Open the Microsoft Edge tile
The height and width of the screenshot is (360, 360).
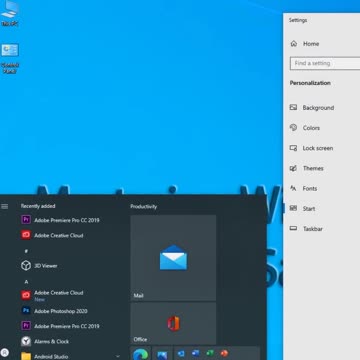140,353
